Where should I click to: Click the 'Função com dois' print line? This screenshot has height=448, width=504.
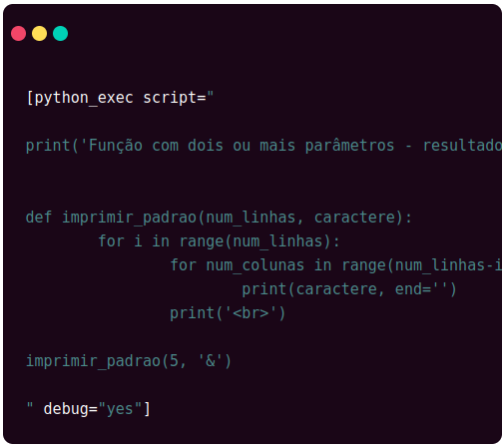coord(264,146)
